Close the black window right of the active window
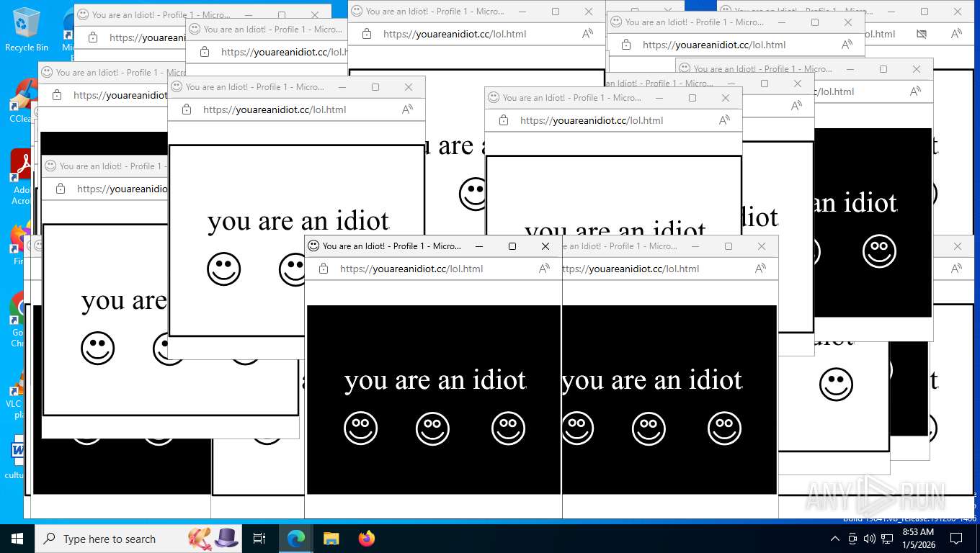 pyautogui.click(x=762, y=246)
